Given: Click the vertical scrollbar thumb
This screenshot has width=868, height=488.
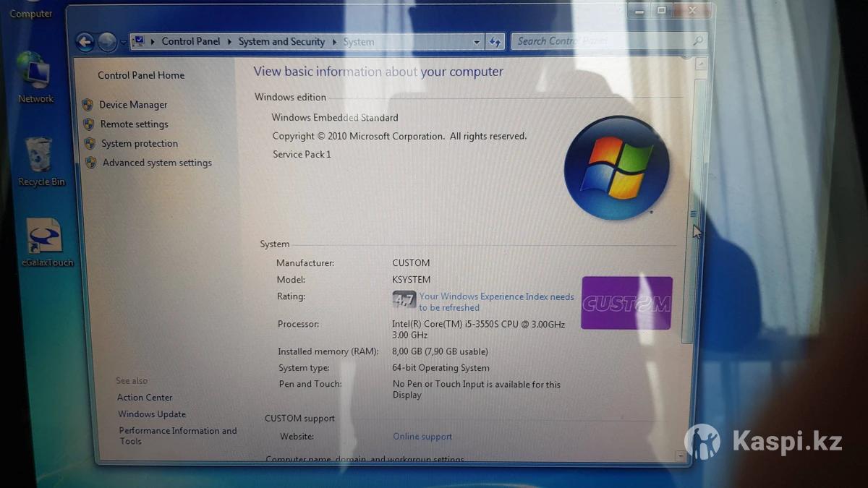Looking at the screenshot, I should coord(694,210).
